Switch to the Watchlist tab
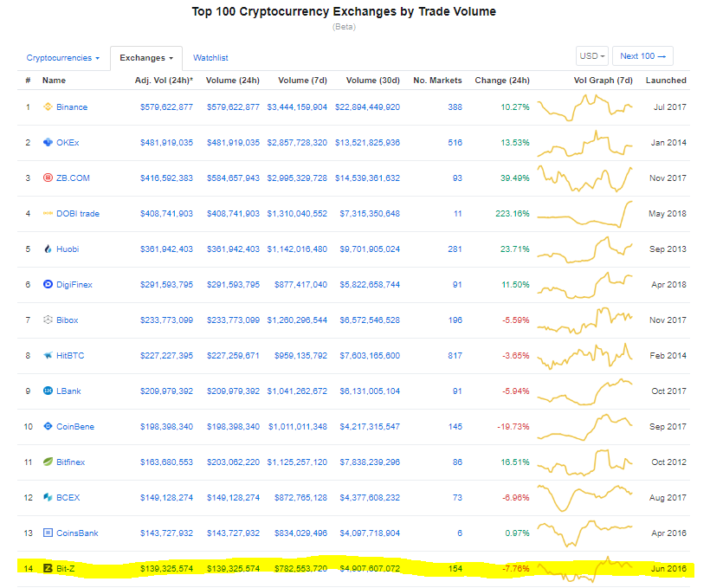The width and height of the screenshot is (710, 588). 210,58
